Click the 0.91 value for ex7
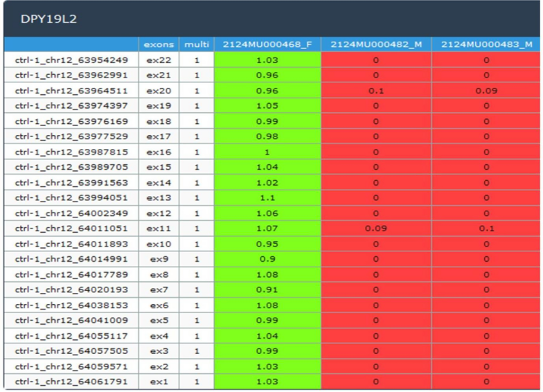Image resolution: width=543 pixels, height=392 pixels. coord(267,289)
